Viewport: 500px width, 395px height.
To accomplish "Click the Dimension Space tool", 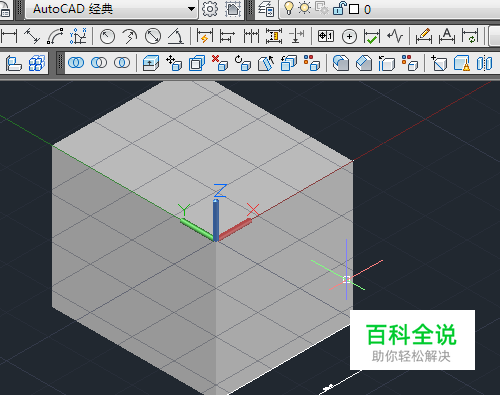I will (274, 36).
